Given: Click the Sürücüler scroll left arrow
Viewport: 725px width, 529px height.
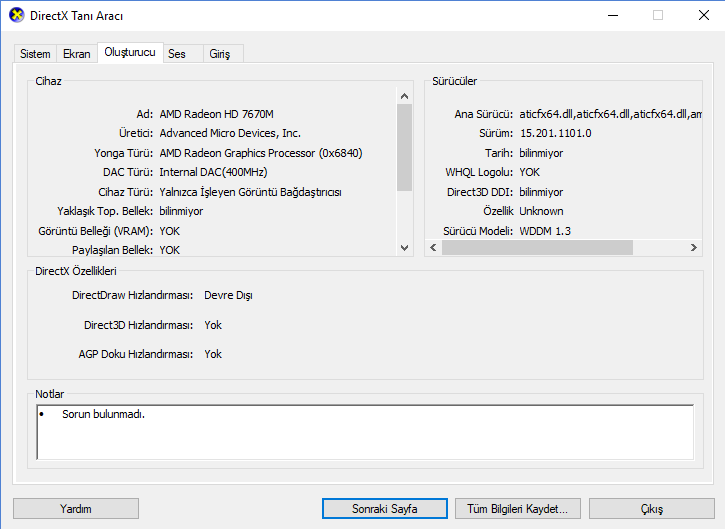Looking at the screenshot, I should point(433,247).
